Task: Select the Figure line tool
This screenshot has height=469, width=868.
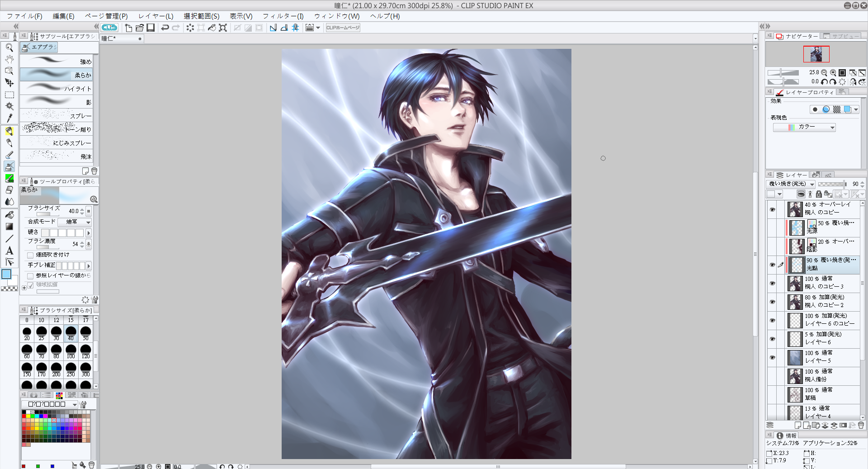Action: [x=9, y=238]
